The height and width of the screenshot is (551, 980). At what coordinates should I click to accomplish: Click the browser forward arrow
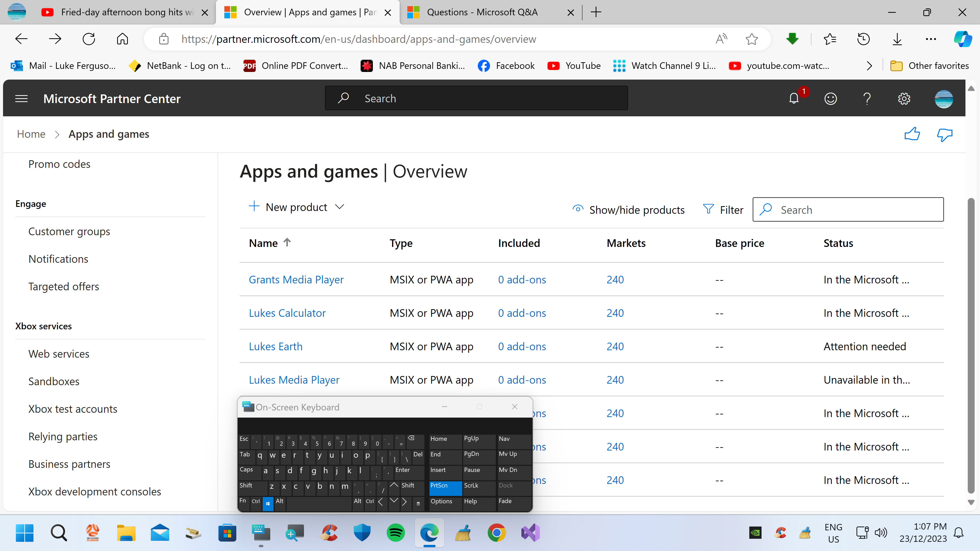(55, 39)
